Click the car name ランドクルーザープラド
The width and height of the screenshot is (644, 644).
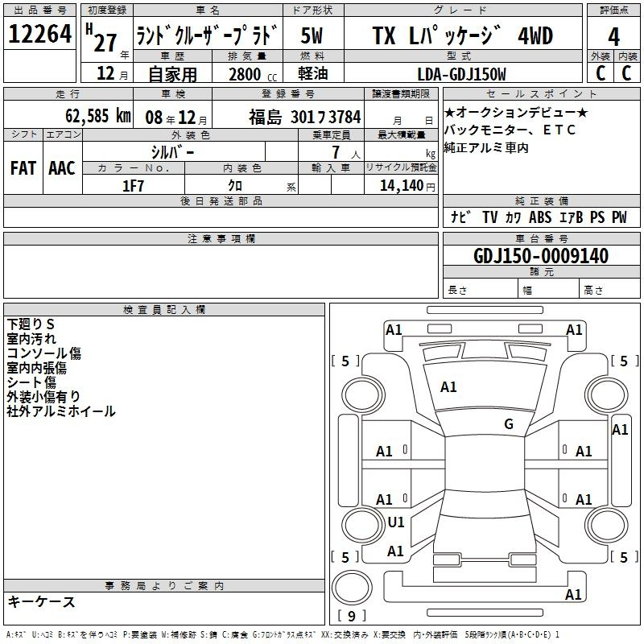coord(208,35)
